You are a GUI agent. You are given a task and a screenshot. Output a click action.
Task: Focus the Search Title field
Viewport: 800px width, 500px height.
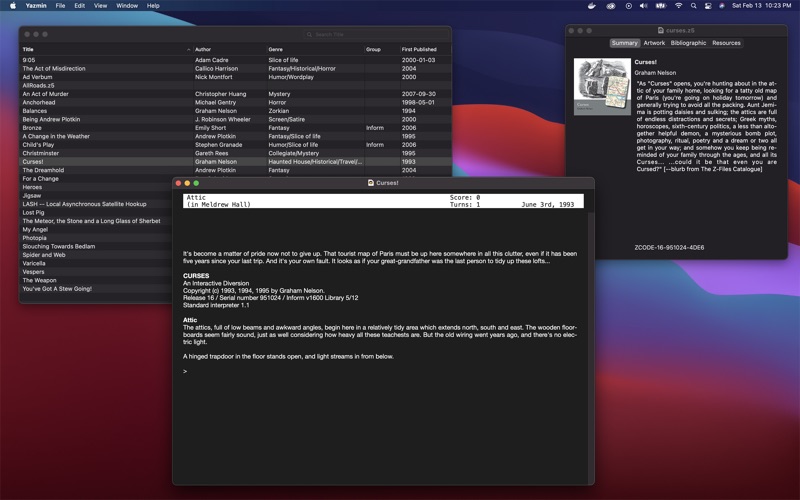pos(377,34)
